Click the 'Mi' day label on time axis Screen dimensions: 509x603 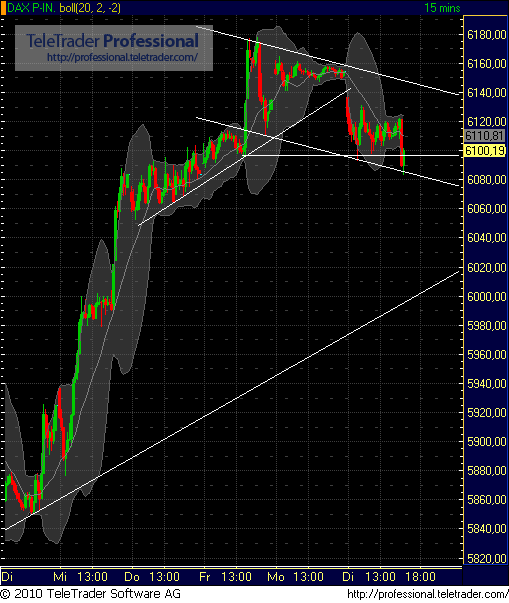pos(60,577)
